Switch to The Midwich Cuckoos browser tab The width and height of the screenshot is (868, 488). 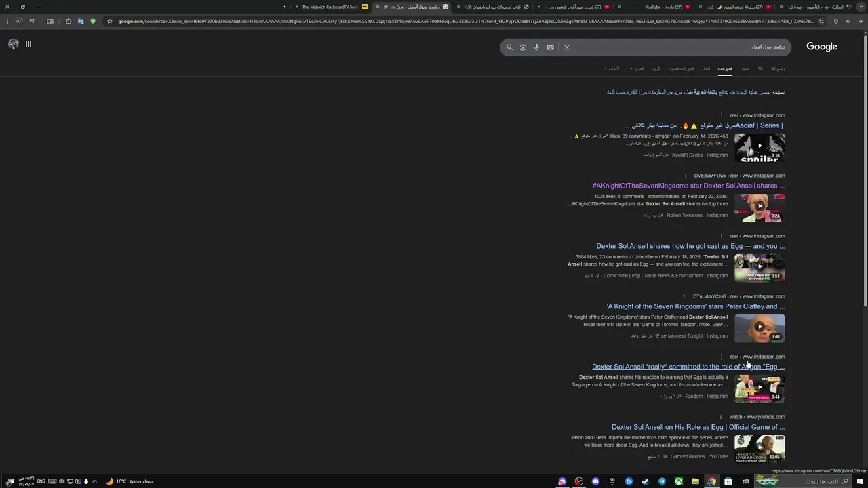click(330, 7)
